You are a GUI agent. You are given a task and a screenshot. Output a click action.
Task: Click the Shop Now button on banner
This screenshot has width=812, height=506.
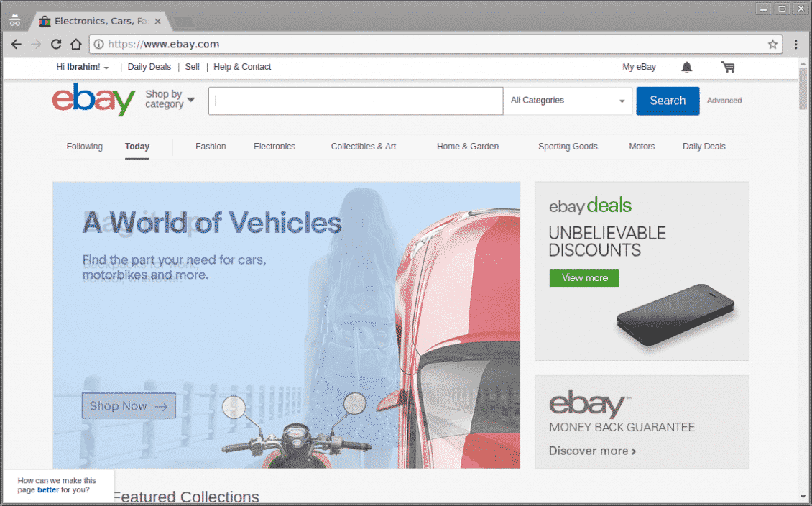[129, 405]
